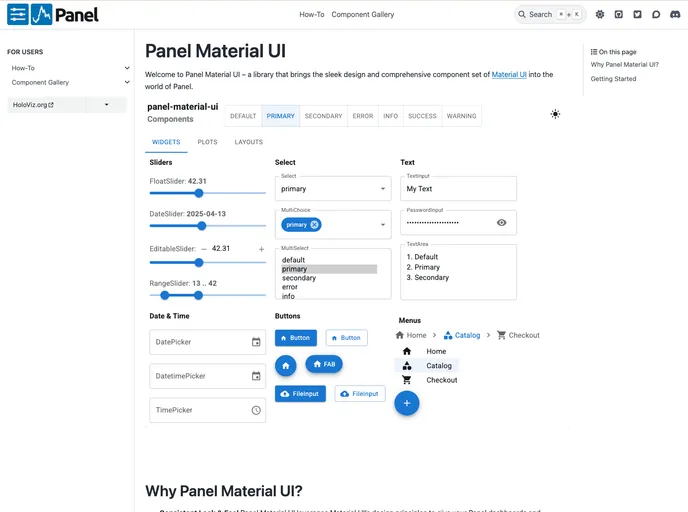Screen dimensions: 688x512
Task: Click the outlined Button
Action: click(x=347, y=338)
